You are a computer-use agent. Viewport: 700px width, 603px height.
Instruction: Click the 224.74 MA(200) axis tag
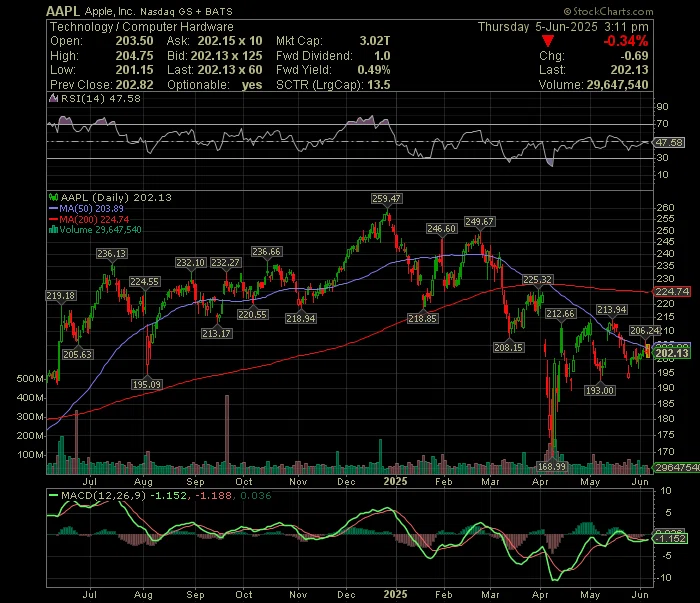[x=672, y=291]
